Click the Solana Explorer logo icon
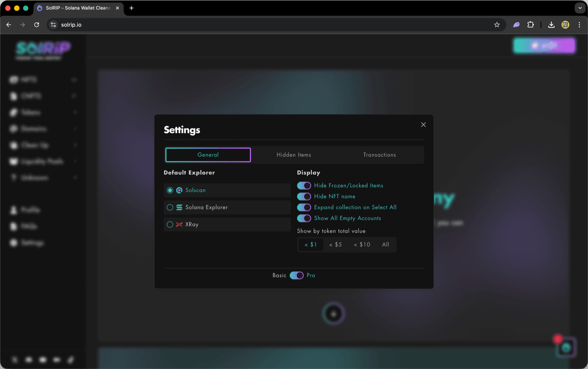Screen dimensions: 588x369 [x=179, y=208]
